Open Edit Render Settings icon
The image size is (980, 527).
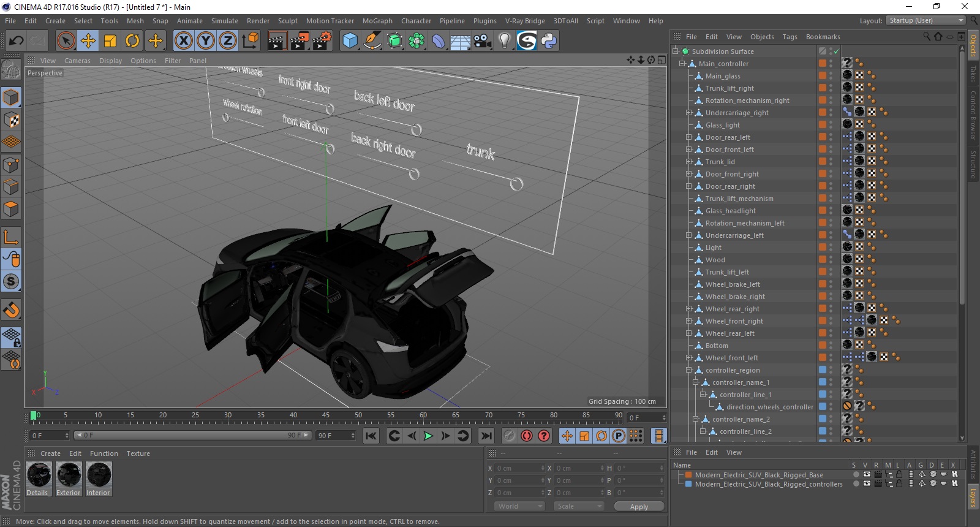pyautogui.click(x=322, y=41)
